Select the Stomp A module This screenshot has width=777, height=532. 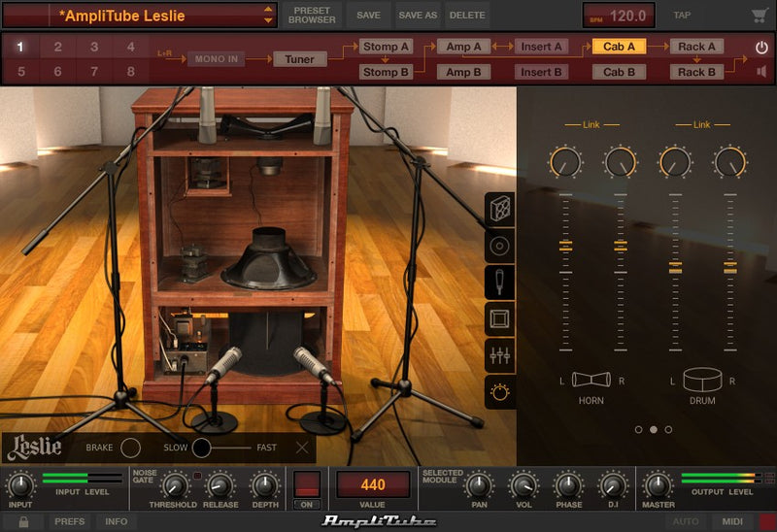click(x=386, y=47)
